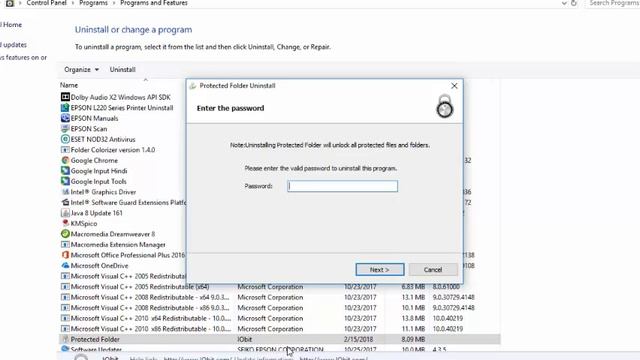
Task: Open the Organize dropdown
Action: click(x=81, y=69)
